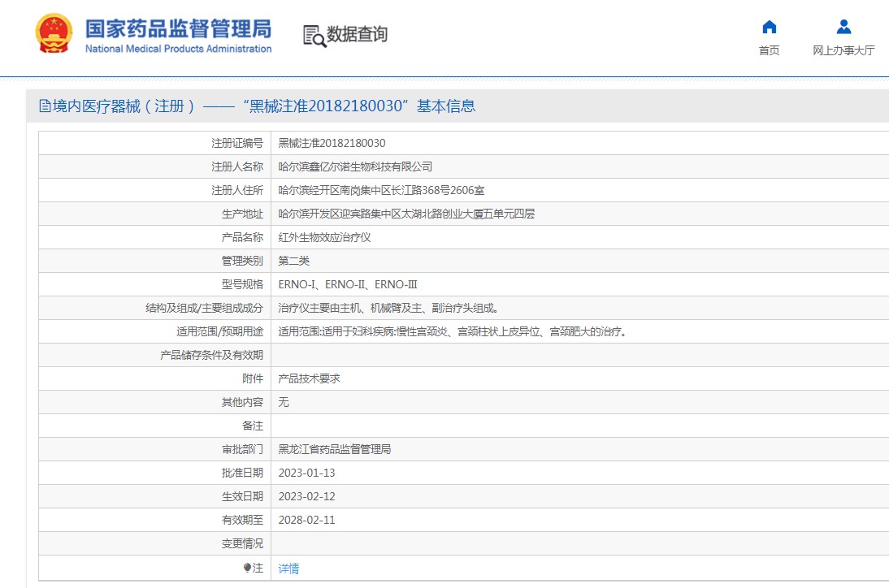Click the bullet icon next to 注
889x588 pixels.
[x=247, y=568]
